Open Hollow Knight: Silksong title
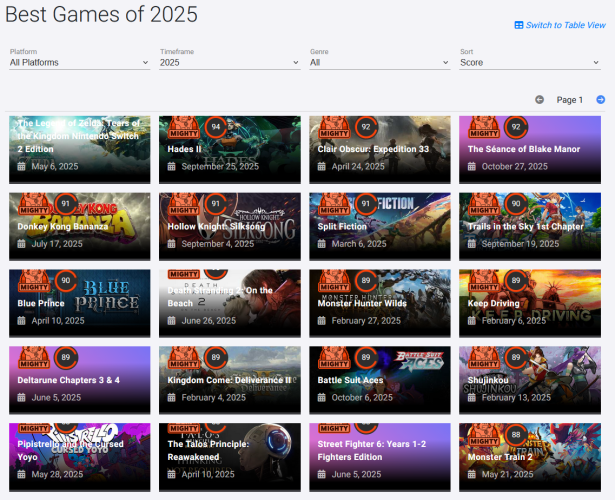Image resolution: width=615 pixels, height=500 pixels. pos(216,226)
